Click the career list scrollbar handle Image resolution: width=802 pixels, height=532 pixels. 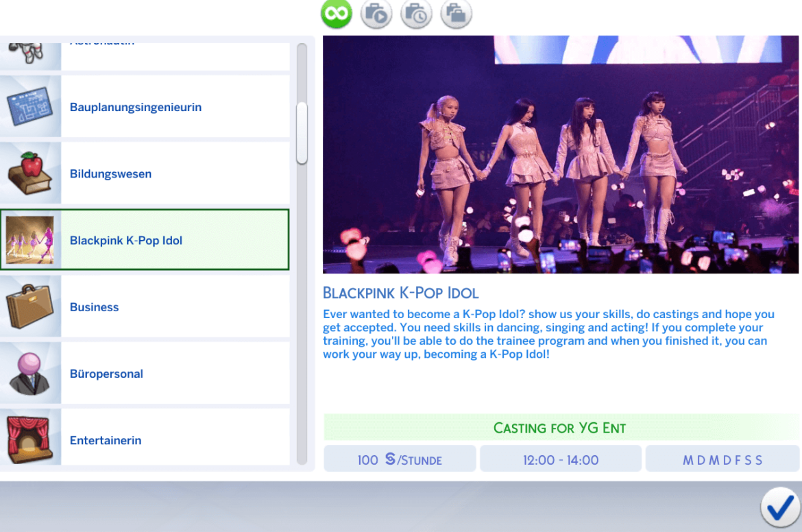pos(302,133)
